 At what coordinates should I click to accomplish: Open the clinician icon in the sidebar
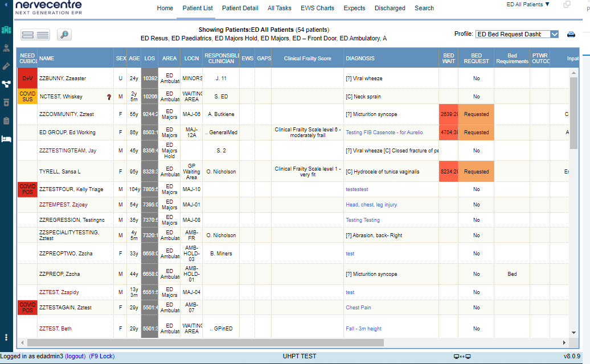pyautogui.click(x=6, y=48)
